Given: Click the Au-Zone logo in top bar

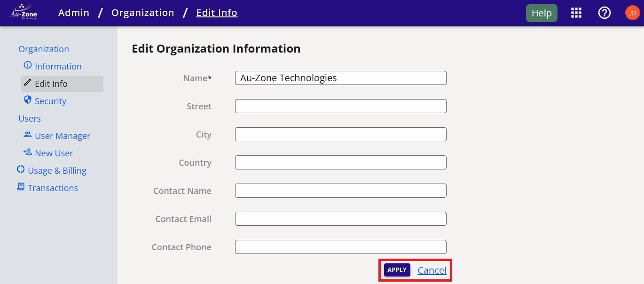Looking at the screenshot, I should pyautogui.click(x=24, y=12).
